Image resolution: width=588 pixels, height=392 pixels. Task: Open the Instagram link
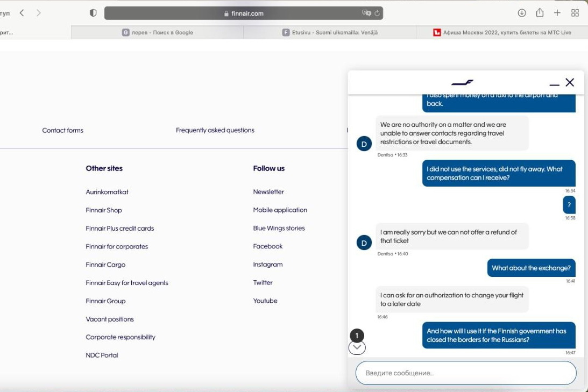tap(268, 265)
